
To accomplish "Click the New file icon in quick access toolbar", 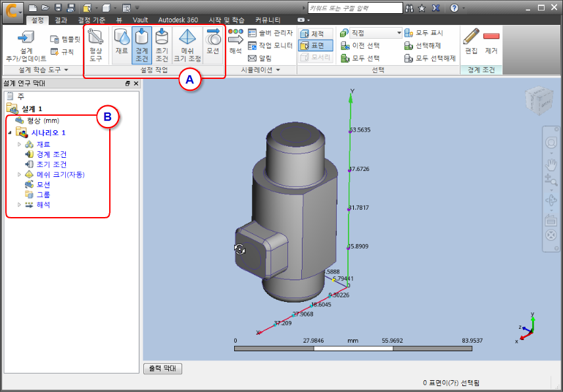I will [x=33, y=7].
